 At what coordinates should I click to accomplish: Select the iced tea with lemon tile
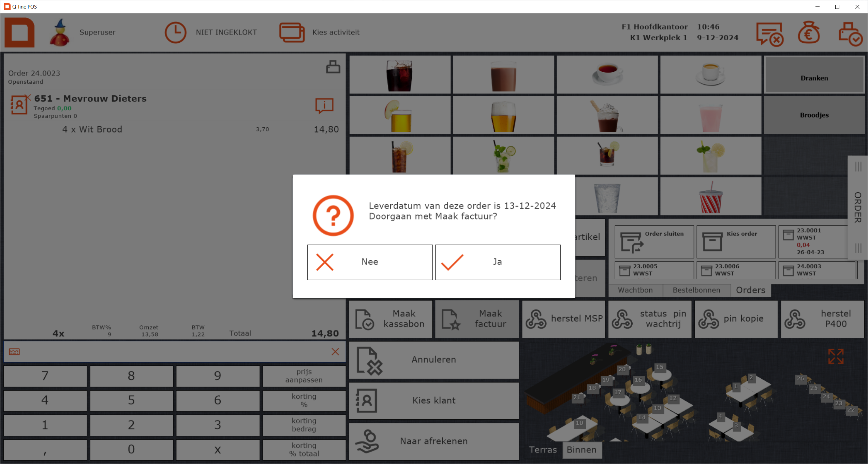click(x=400, y=156)
